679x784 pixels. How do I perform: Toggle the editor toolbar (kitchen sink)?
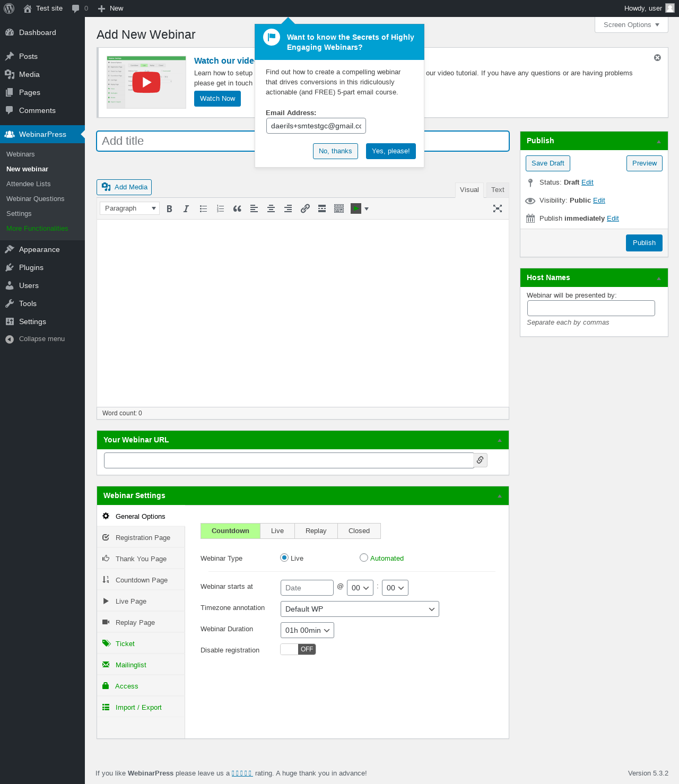pos(339,209)
